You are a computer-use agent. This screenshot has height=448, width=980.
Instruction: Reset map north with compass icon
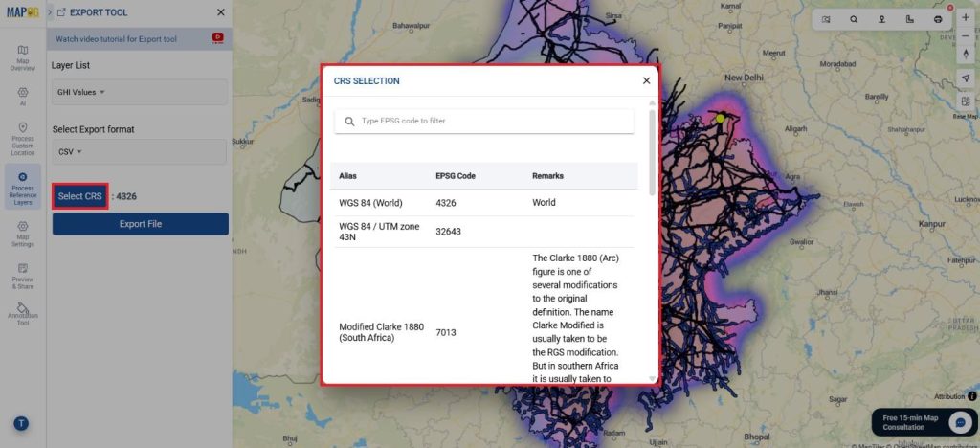coord(966,55)
